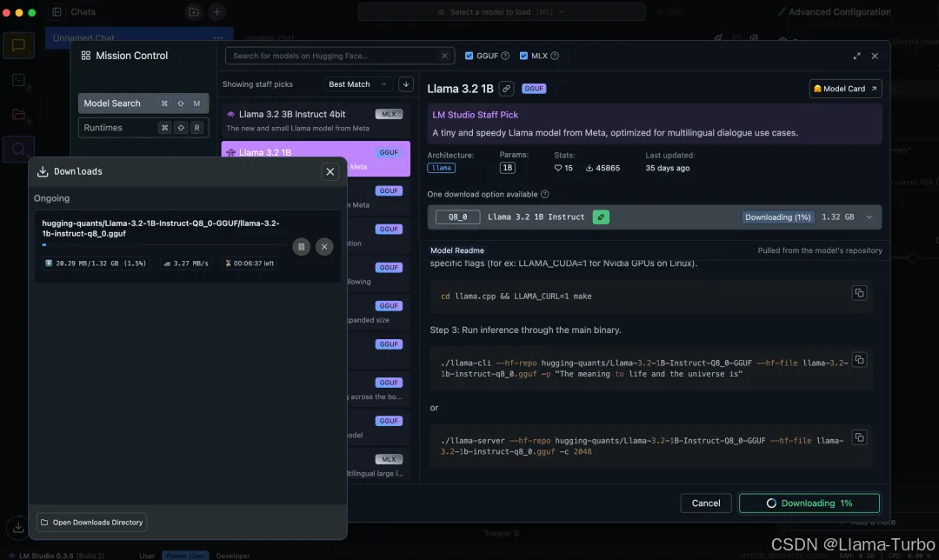Image resolution: width=939 pixels, height=560 pixels.
Task: Click 'LM Studio Staff Pick' heading
Action: 475,115
